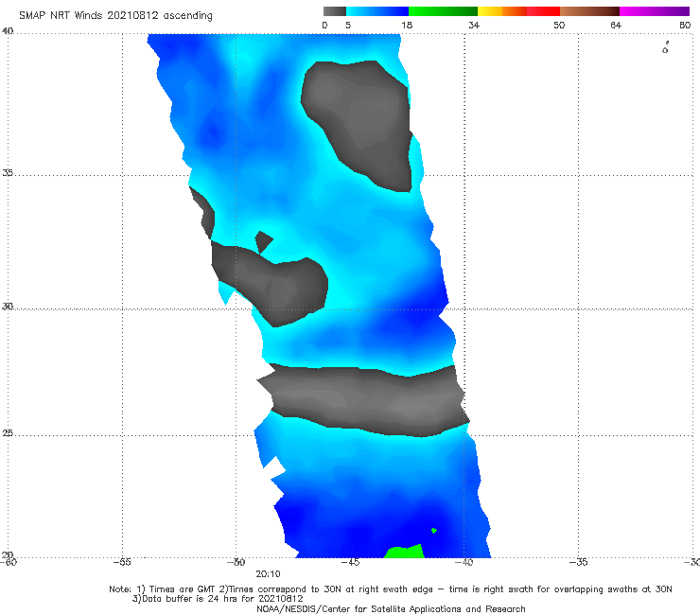Screen dimensions: 700x615
Task: Click the note line '3)Data buffer is 24 hrs'
Action: coord(218,599)
